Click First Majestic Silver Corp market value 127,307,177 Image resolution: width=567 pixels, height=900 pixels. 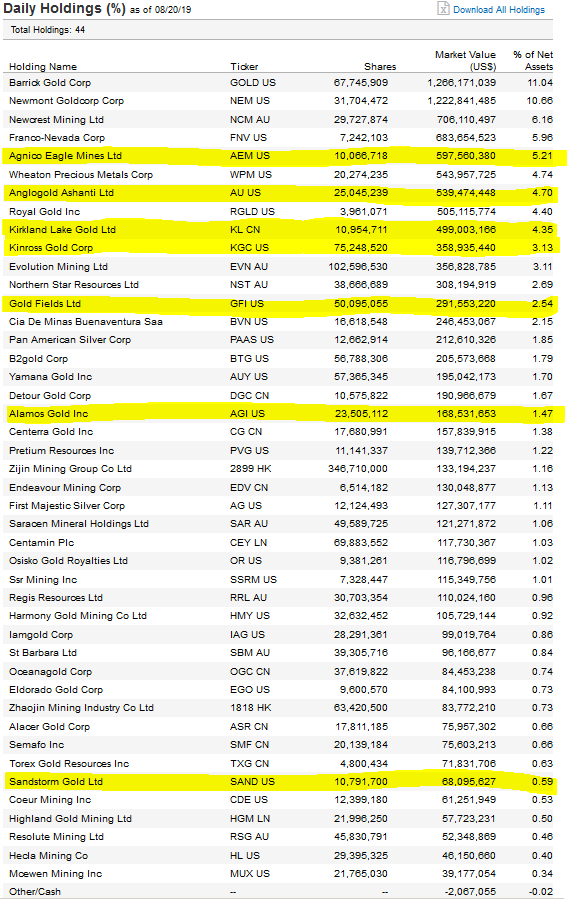467,506
